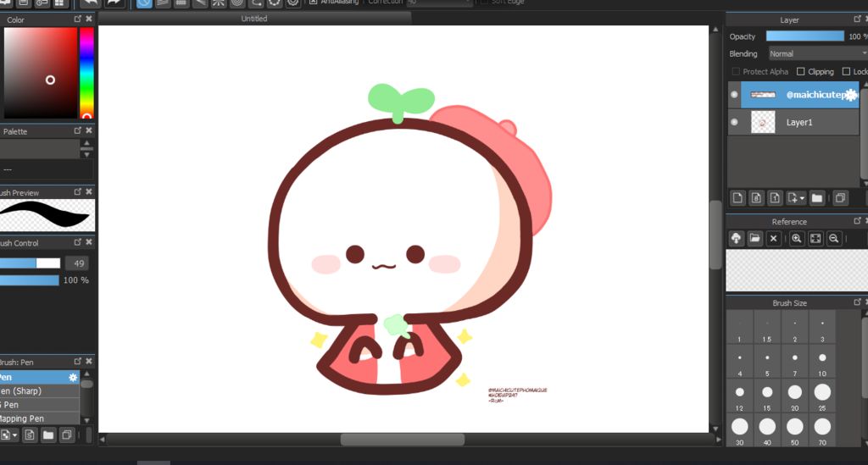Image resolution: width=868 pixels, height=465 pixels.
Task: Click canvas vertical scroll-up arrow
Action: (x=715, y=30)
